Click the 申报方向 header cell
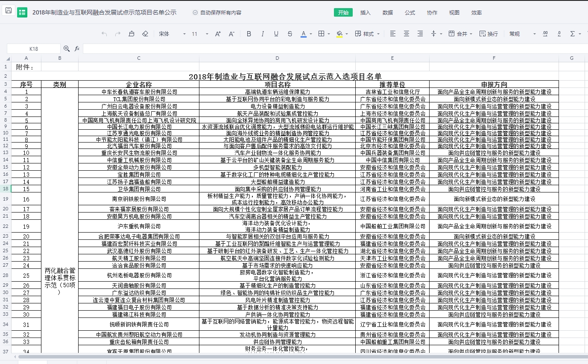This screenshot has height=364, width=588. [x=494, y=84]
